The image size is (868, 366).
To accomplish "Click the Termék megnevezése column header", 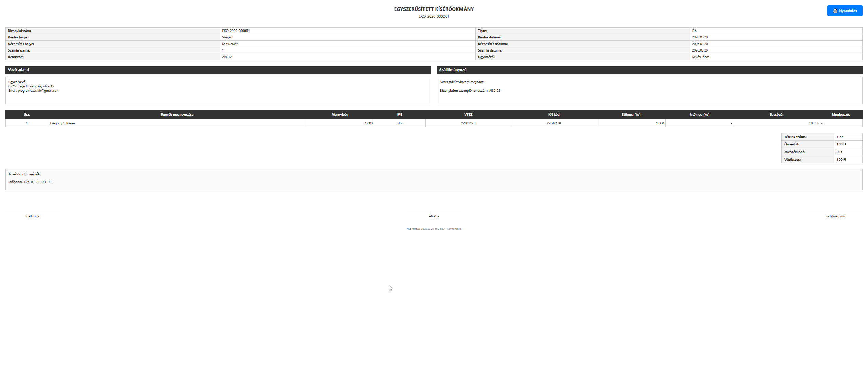I will (177, 115).
